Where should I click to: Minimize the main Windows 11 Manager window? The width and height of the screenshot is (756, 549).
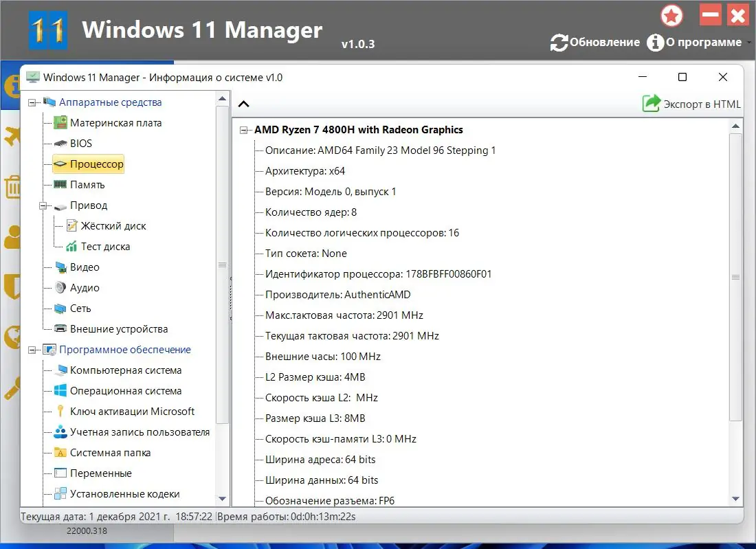click(710, 15)
